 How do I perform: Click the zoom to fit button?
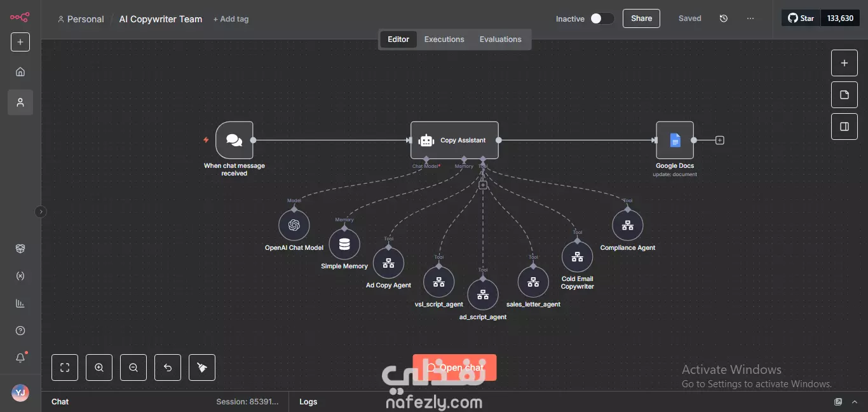(65, 367)
